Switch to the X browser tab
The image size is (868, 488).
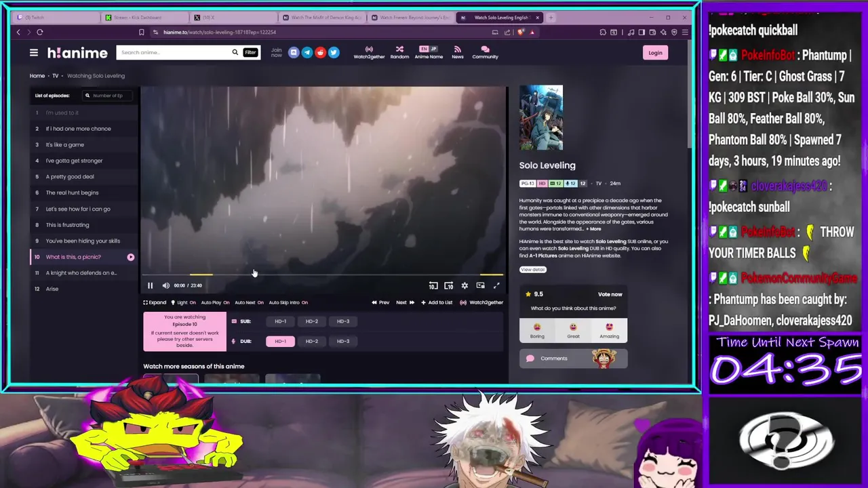point(234,17)
